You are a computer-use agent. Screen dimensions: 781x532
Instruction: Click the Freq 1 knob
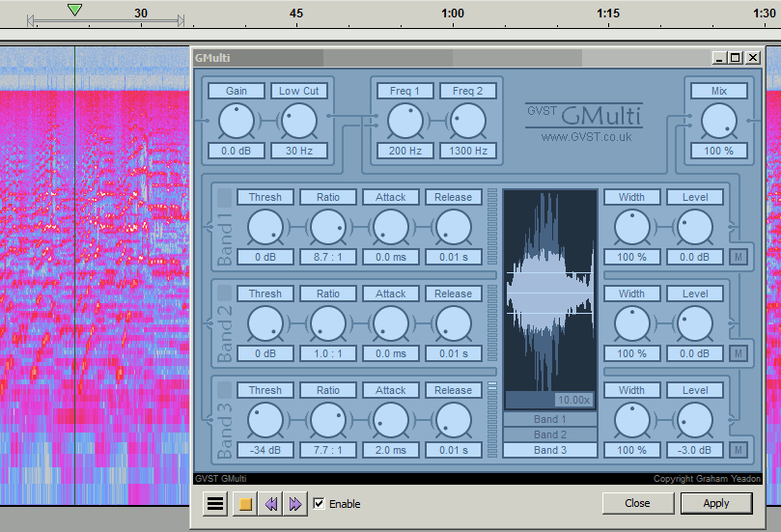pos(404,121)
